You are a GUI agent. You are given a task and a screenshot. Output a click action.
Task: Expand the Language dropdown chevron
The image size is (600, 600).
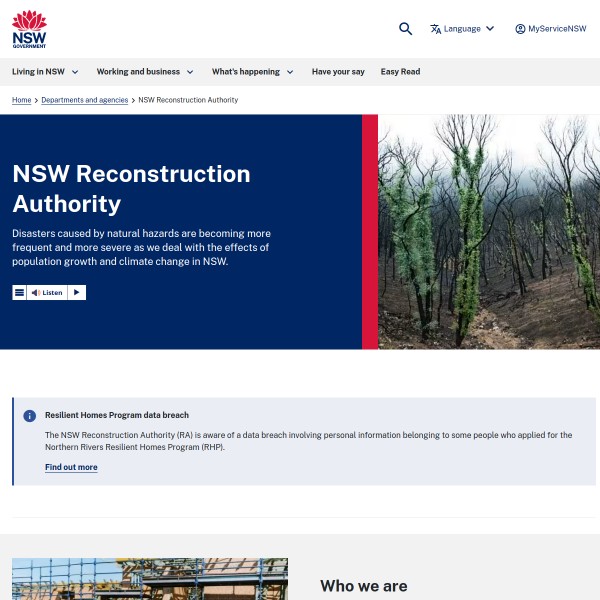[x=489, y=29]
